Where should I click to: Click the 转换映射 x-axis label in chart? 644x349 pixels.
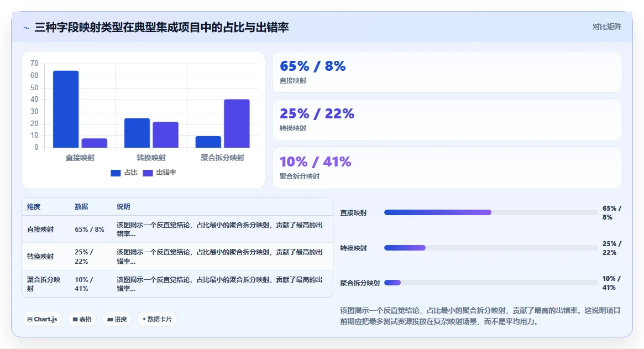pyautogui.click(x=151, y=158)
